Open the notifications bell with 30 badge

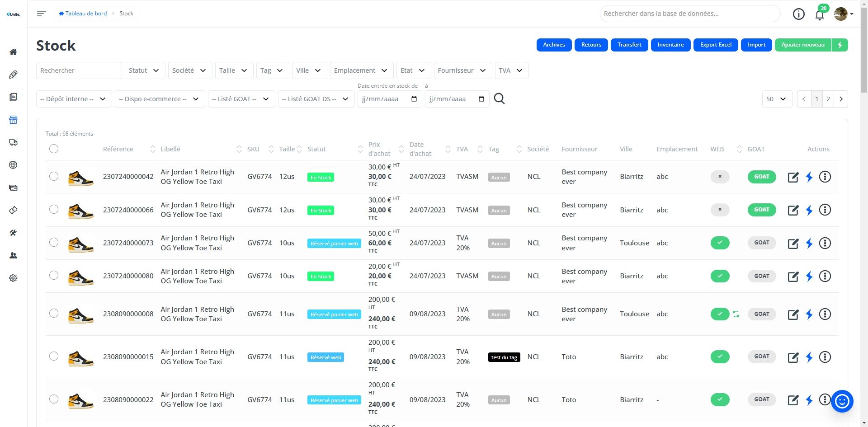pyautogui.click(x=820, y=14)
